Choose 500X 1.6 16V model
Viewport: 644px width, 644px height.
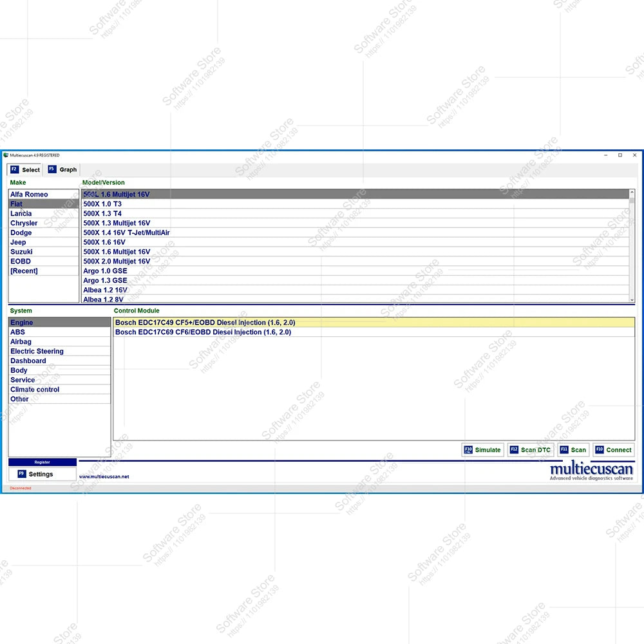pos(355,242)
